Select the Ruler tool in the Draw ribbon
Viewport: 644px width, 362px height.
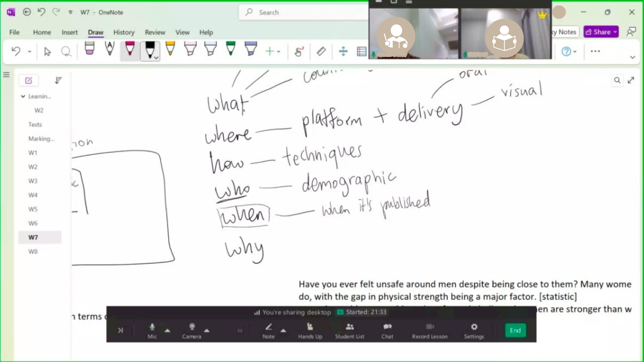click(x=321, y=51)
